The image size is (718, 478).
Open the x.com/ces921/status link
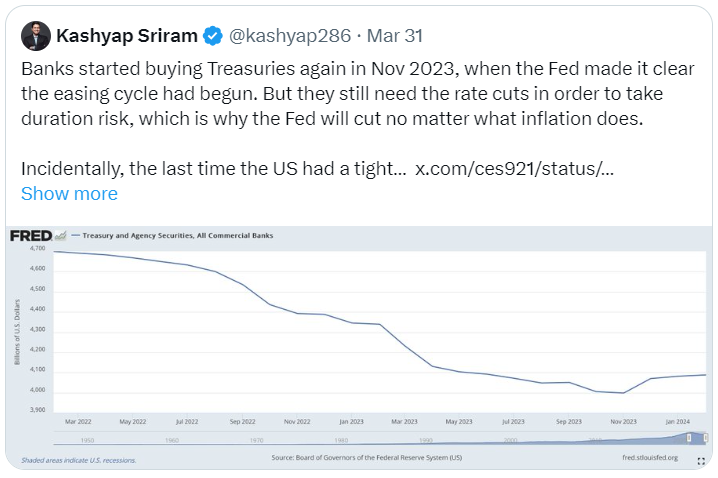[x=514, y=167]
